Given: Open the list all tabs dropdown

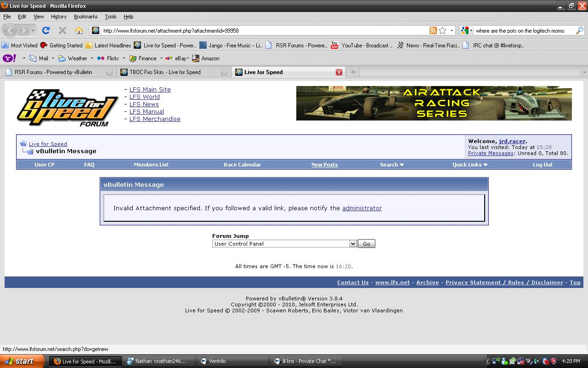Looking at the screenshot, I should (x=584, y=72).
